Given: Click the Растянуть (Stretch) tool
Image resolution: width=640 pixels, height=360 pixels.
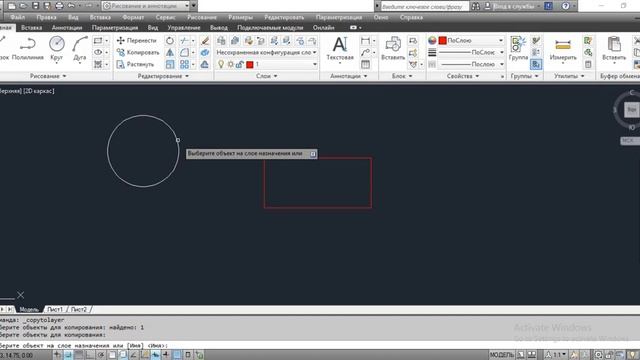Looking at the screenshot, I should click(135, 64).
